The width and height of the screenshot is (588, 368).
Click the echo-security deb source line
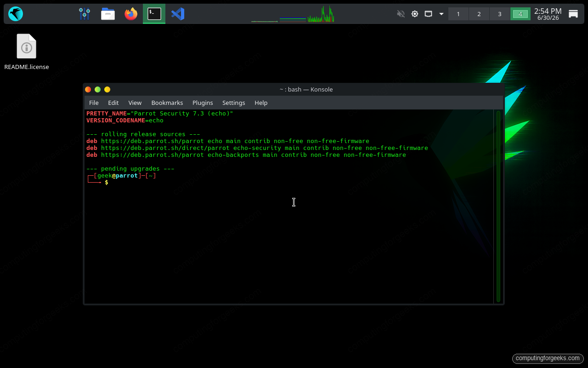(257, 148)
